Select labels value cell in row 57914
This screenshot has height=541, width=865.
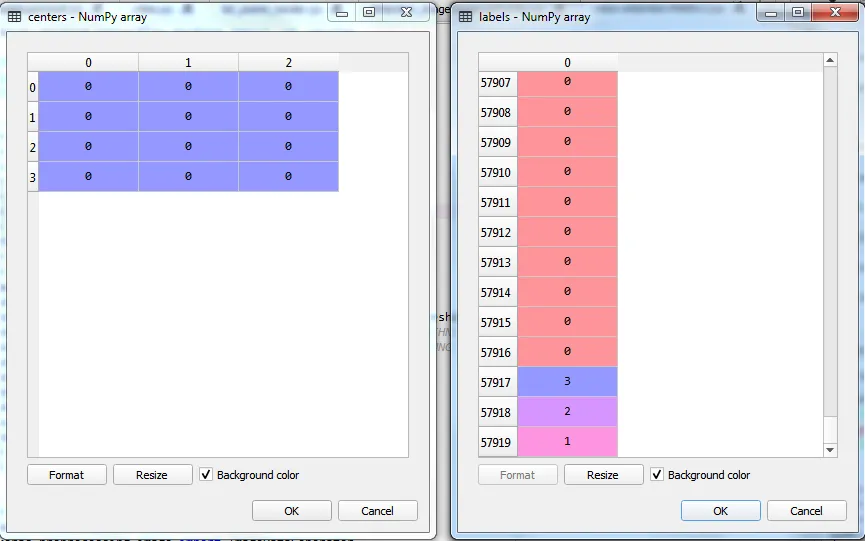pyautogui.click(x=567, y=292)
